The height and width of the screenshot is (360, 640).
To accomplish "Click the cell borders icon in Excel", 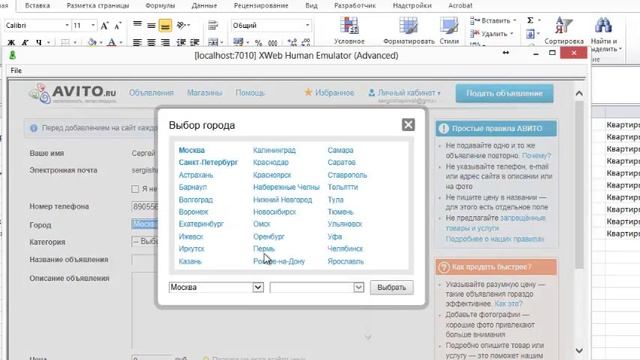I will (65, 42).
